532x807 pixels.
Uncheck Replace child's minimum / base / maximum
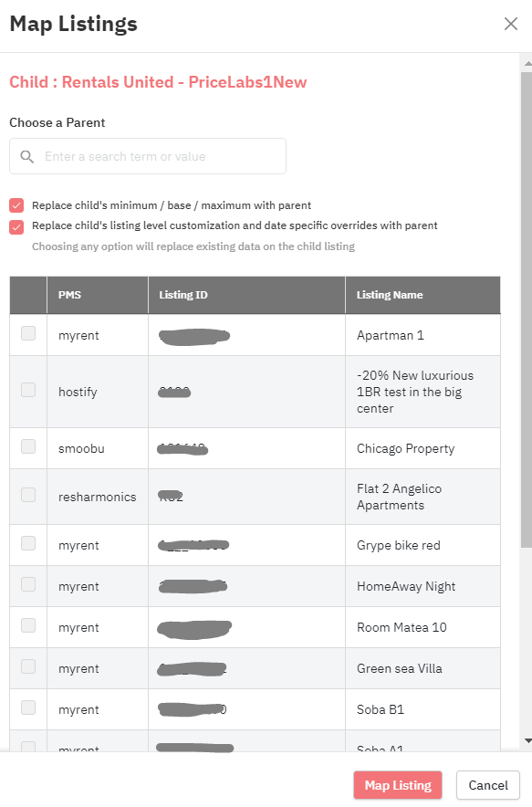pyautogui.click(x=16, y=205)
